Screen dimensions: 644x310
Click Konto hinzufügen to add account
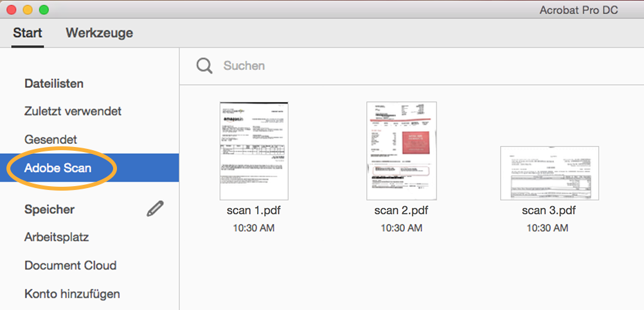coord(72,294)
